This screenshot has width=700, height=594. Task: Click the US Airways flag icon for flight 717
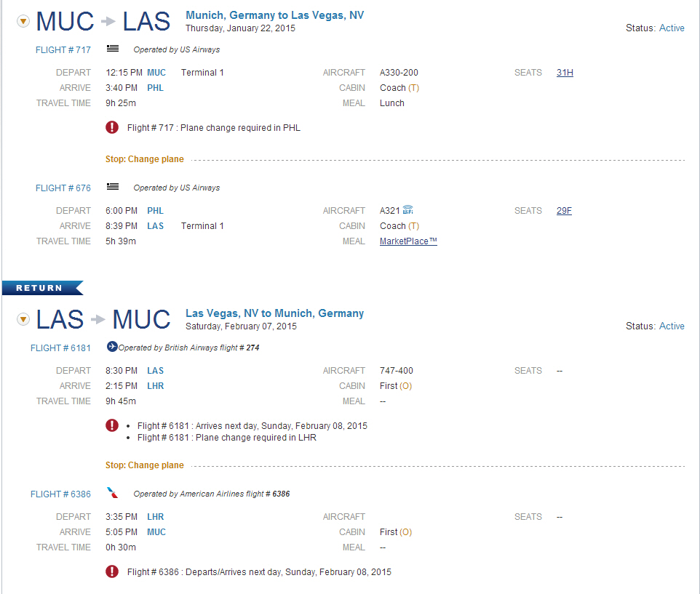(x=113, y=49)
